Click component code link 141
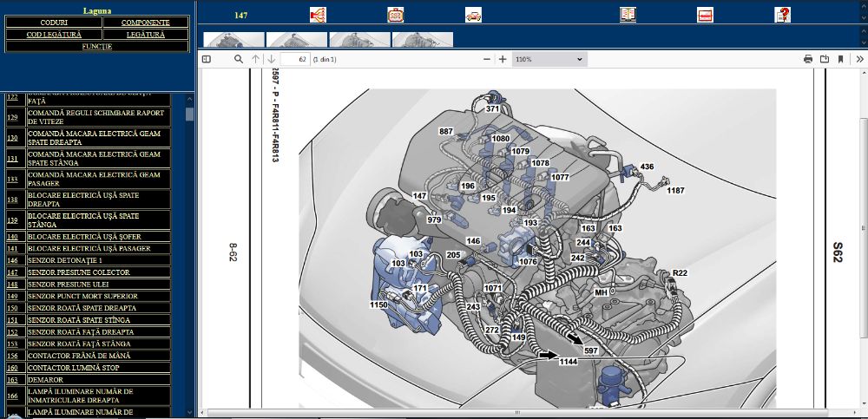 tap(12, 248)
